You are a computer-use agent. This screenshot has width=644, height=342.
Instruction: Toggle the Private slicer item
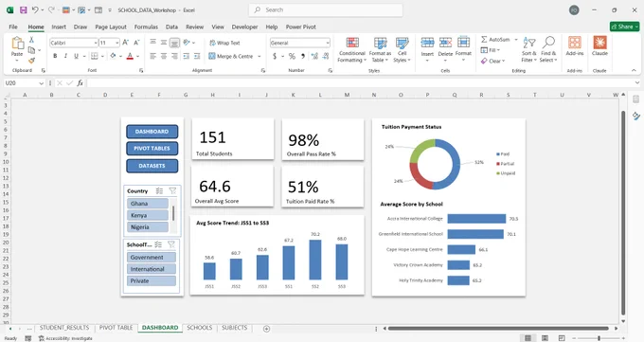[x=152, y=280]
